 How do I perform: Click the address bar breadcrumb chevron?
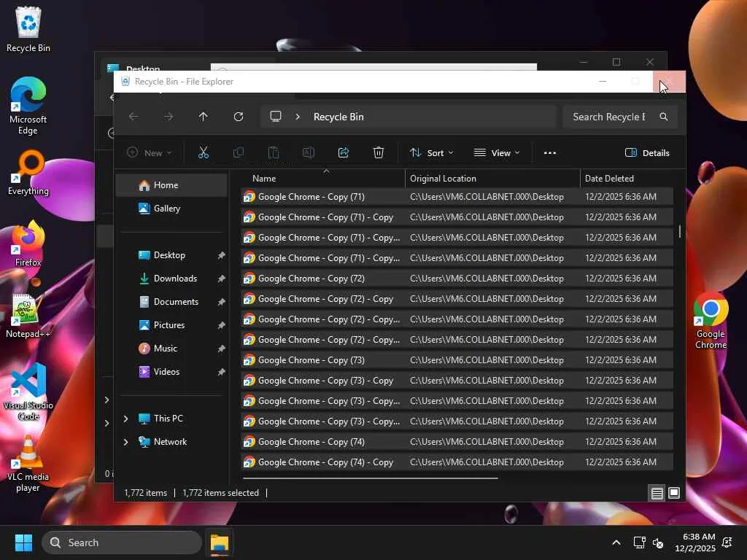tap(298, 117)
